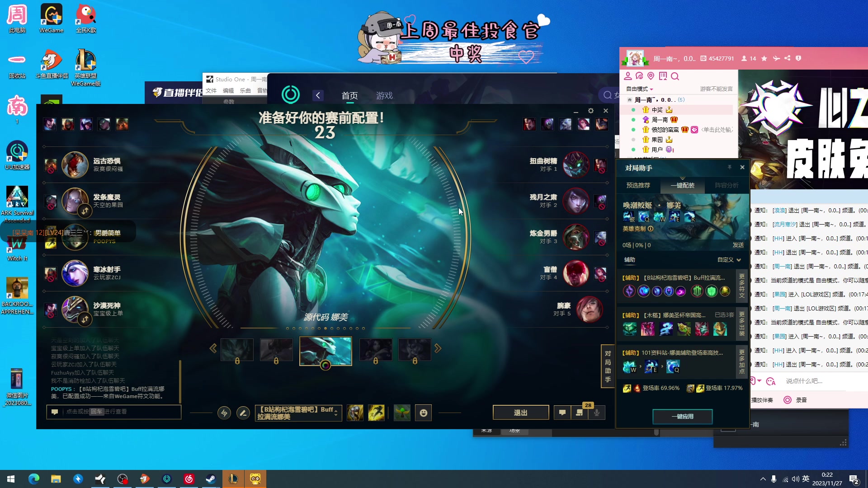Open 游戏 tab in WeGame
868x488 pixels.
384,96
